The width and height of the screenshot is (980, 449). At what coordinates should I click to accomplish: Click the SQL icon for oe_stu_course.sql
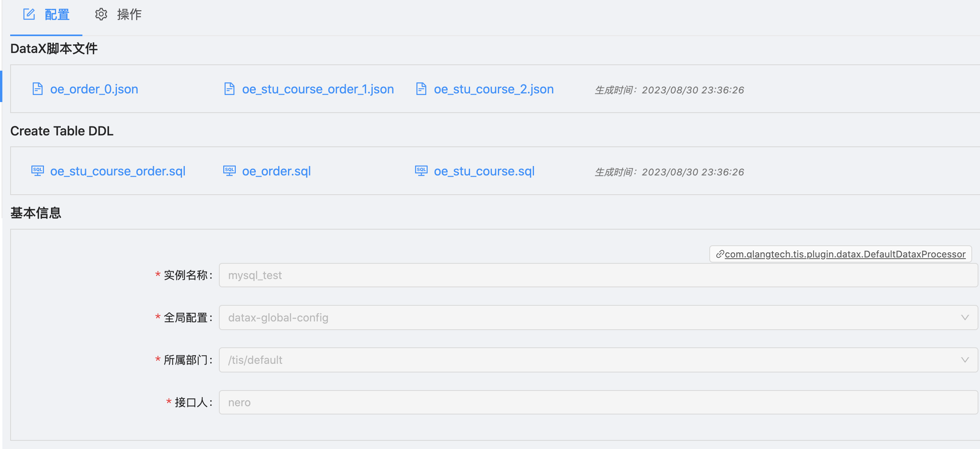(x=421, y=171)
